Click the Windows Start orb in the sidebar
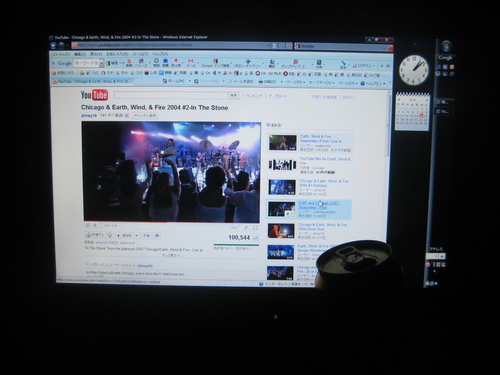This screenshot has height=375, width=500. [446, 46]
